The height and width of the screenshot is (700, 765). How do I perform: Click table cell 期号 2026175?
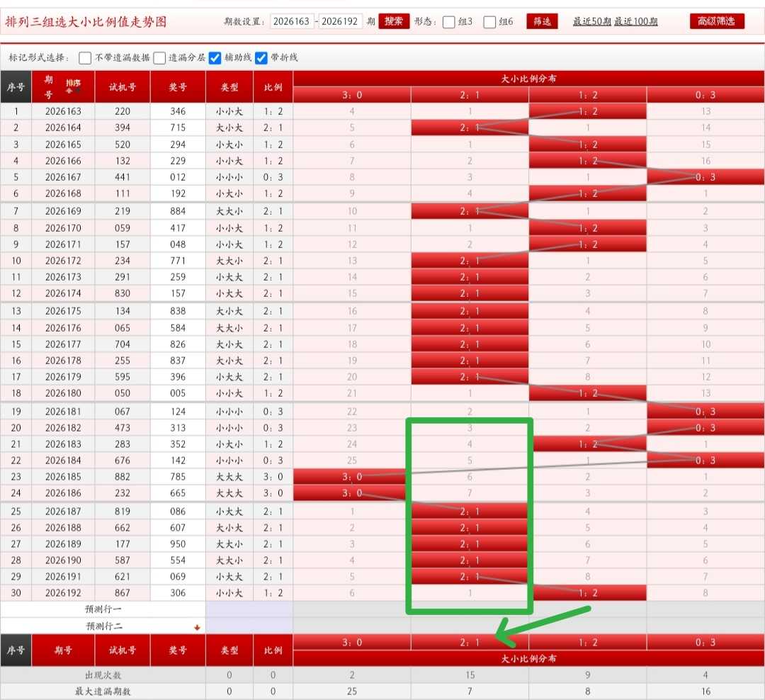(64, 311)
